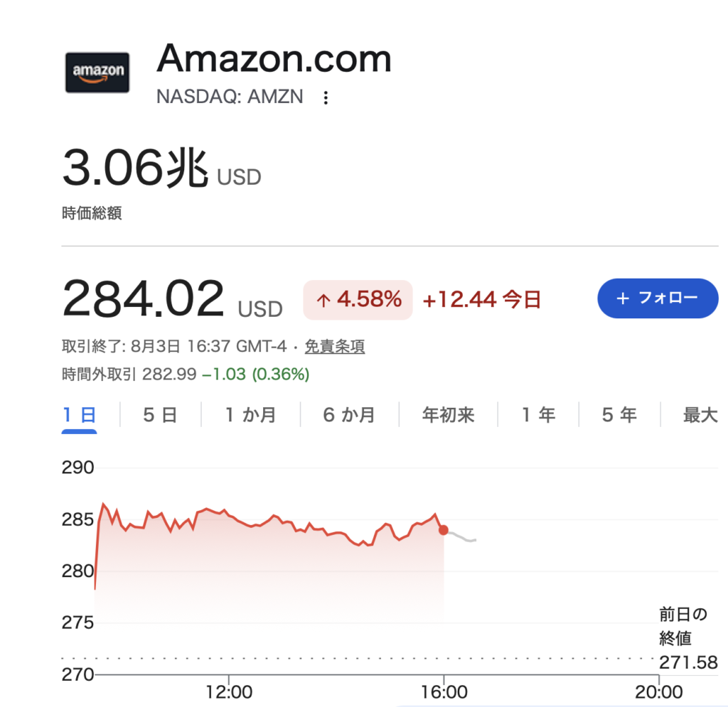Click the 16:00 marker on time axis

444,691
